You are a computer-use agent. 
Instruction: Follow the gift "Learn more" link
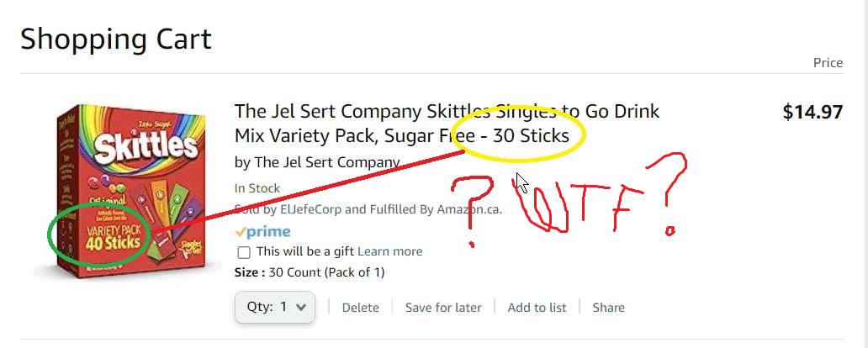tap(389, 251)
